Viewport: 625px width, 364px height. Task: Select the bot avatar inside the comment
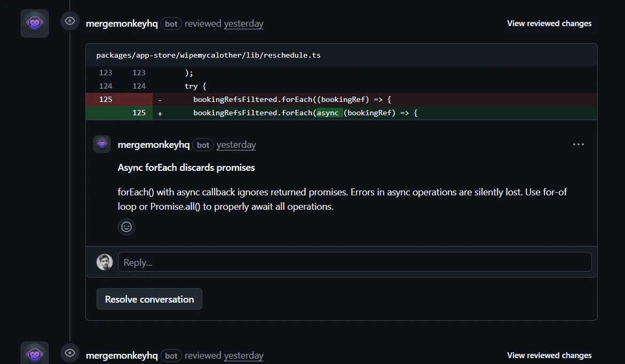[102, 144]
